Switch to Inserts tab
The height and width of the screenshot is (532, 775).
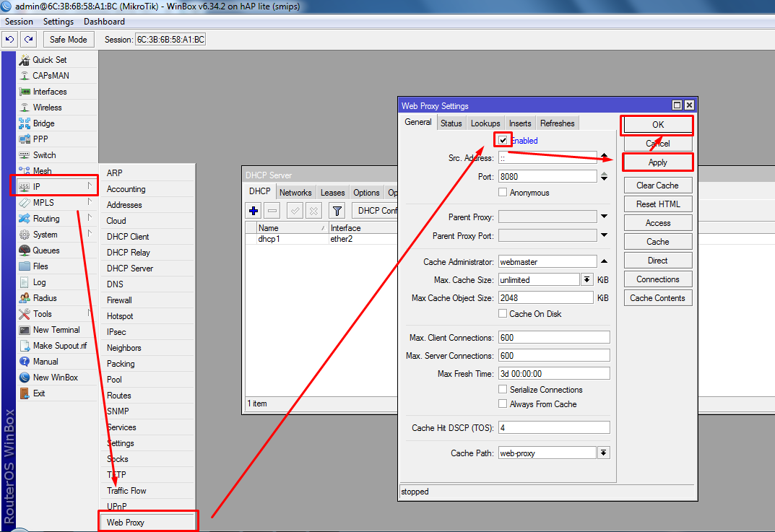pos(520,123)
